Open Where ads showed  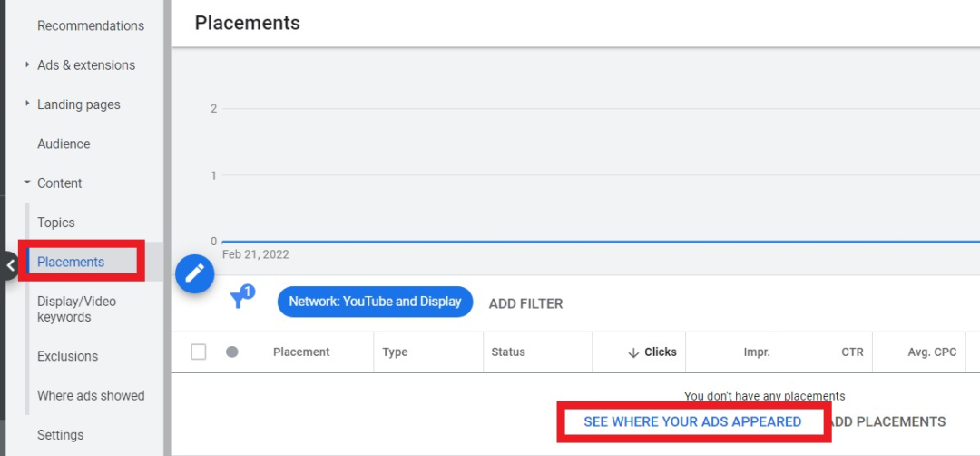pos(91,396)
